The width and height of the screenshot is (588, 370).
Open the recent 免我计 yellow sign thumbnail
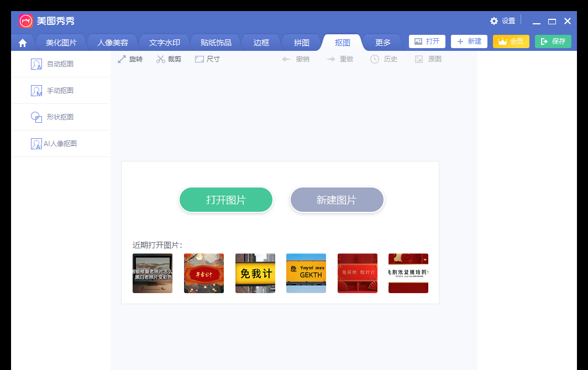click(x=255, y=273)
